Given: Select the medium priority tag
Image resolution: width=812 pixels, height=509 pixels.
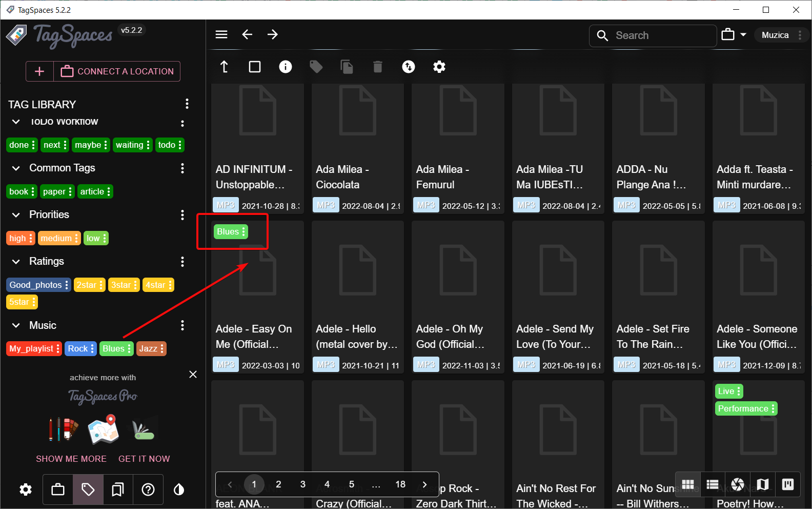Looking at the screenshot, I should pyautogui.click(x=59, y=238).
